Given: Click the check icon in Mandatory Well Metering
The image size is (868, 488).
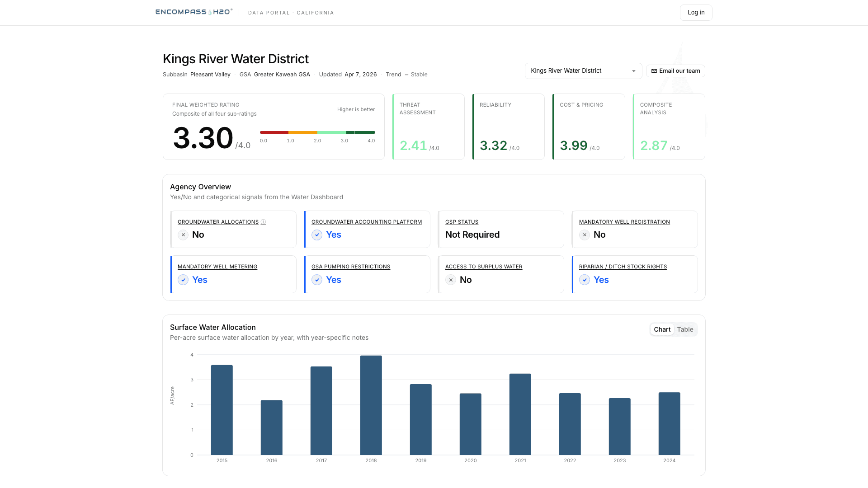Looking at the screenshot, I should click(x=183, y=280).
